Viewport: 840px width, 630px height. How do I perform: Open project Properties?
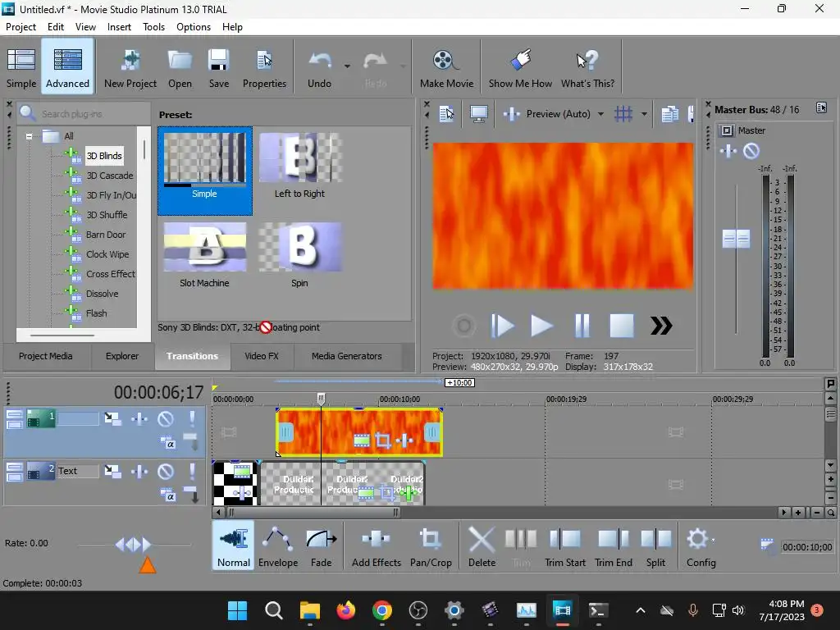265,69
